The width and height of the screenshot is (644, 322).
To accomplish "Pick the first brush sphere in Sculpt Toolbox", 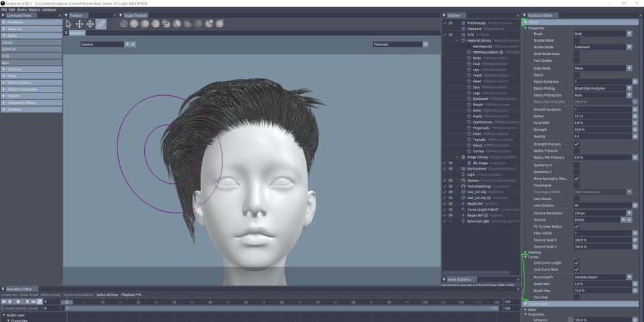I will coord(124,23).
